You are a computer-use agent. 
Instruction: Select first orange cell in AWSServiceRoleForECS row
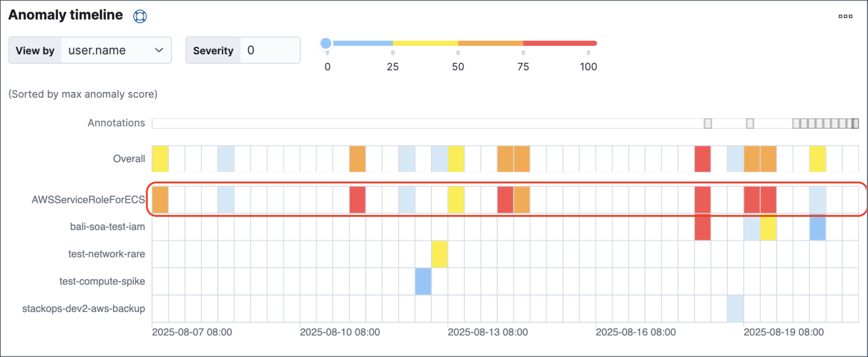point(160,200)
